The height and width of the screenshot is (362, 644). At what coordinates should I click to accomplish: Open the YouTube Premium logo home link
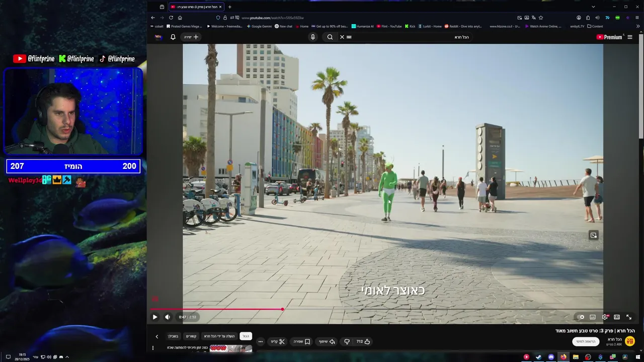[609, 37]
